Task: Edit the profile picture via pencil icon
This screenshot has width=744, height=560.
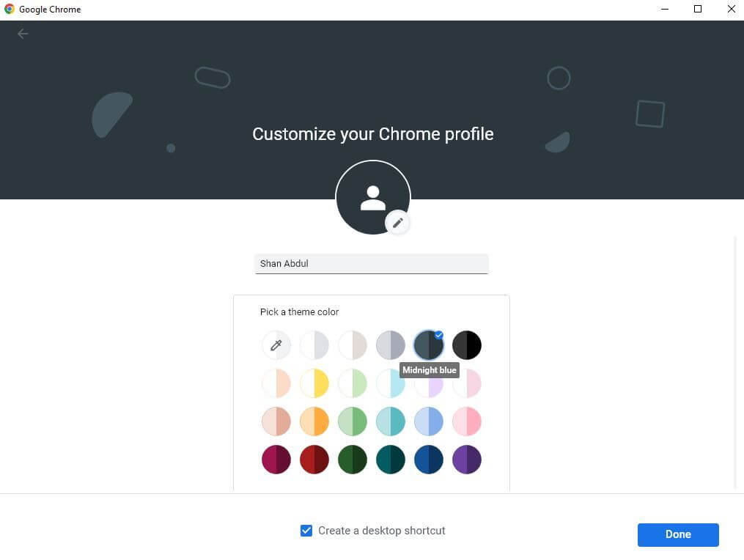Action: (398, 222)
